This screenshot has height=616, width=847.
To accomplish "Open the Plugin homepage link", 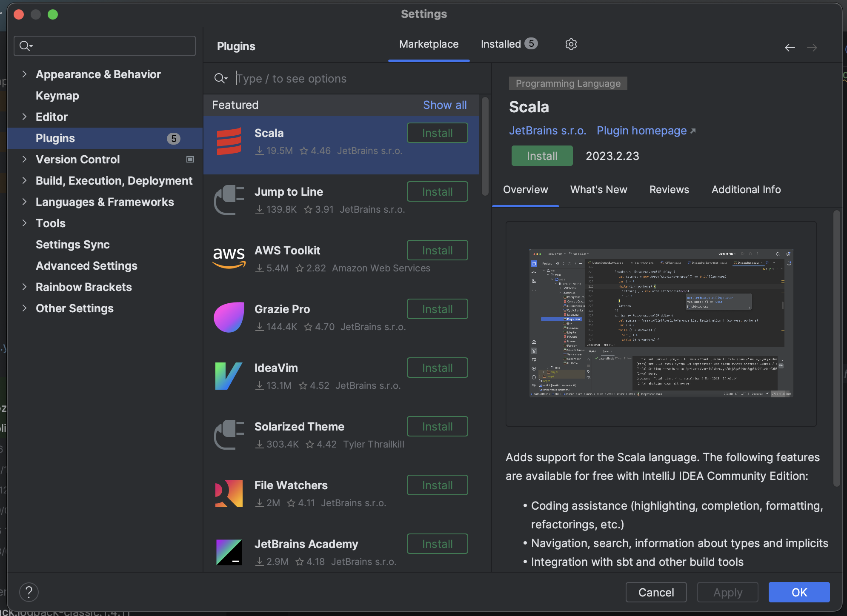I will click(x=646, y=131).
